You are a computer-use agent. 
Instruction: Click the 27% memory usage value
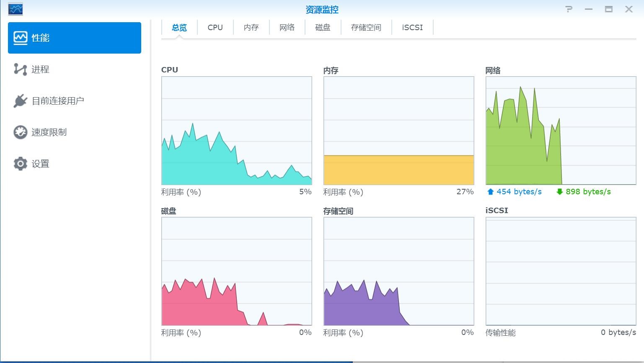click(x=465, y=192)
